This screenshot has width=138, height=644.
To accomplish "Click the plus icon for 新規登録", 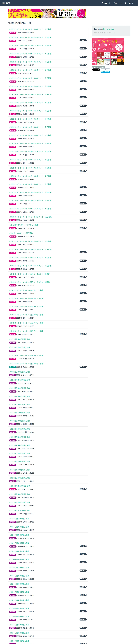I will 125,3.
